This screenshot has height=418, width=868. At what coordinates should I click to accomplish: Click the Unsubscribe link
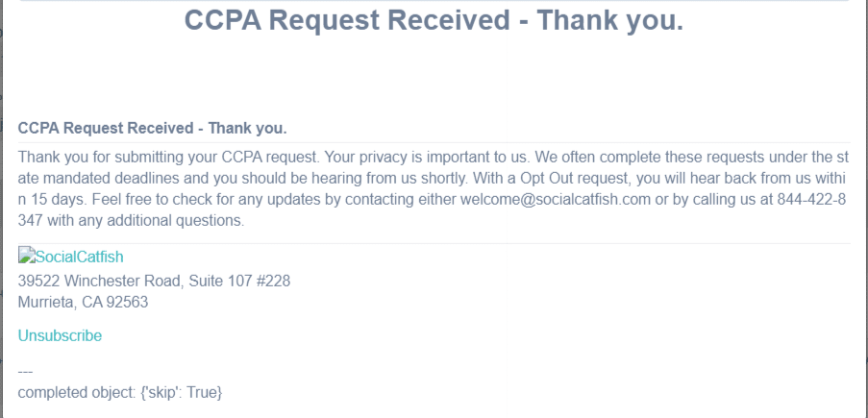60,335
